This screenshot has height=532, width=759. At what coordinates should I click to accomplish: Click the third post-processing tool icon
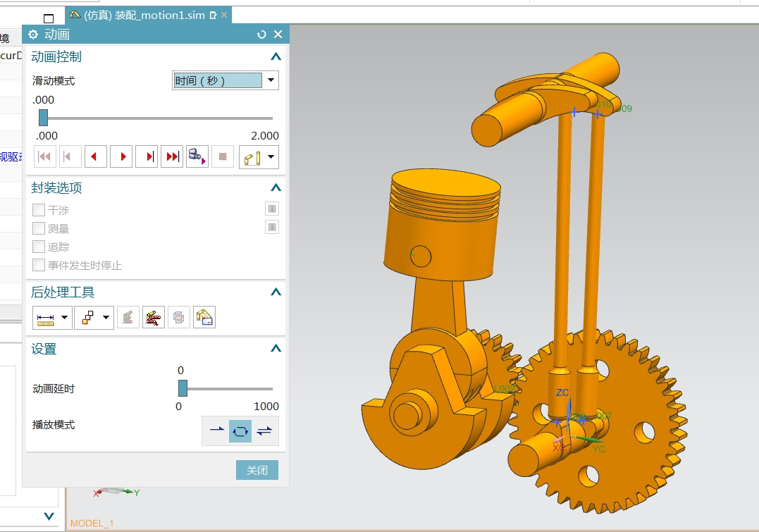(x=128, y=318)
